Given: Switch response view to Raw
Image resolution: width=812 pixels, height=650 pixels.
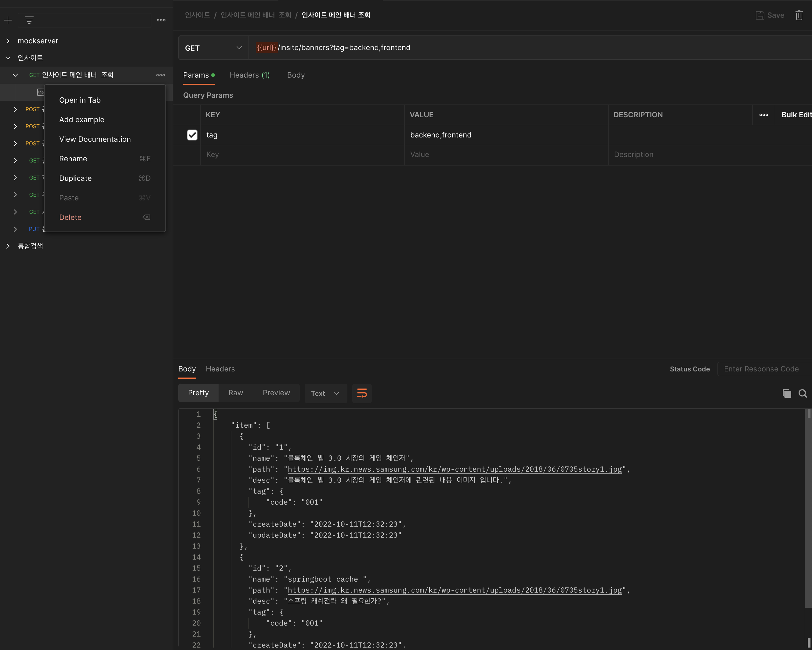Looking at the screenshot, I should click(x=235, y=393).
